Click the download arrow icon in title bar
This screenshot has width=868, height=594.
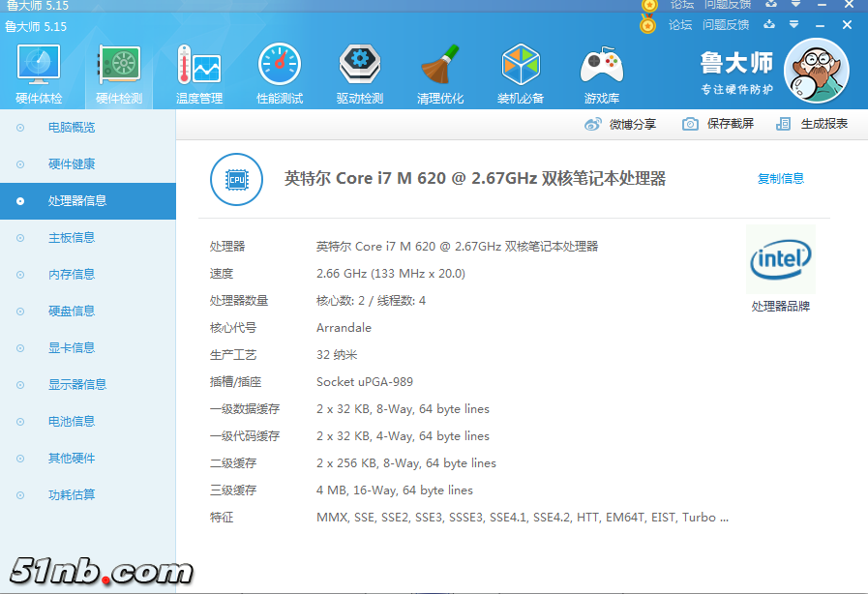767,24
